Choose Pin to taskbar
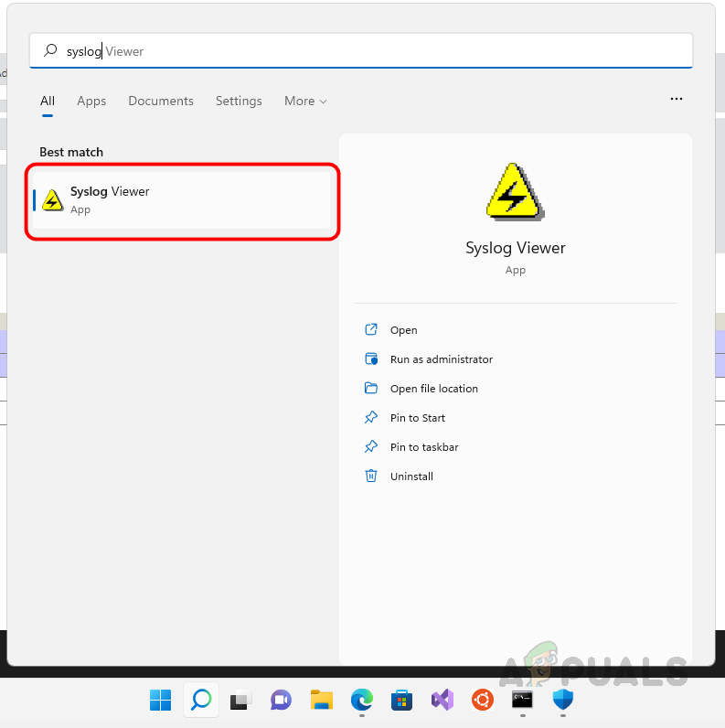The image size is (725, 728). point(424,447)
